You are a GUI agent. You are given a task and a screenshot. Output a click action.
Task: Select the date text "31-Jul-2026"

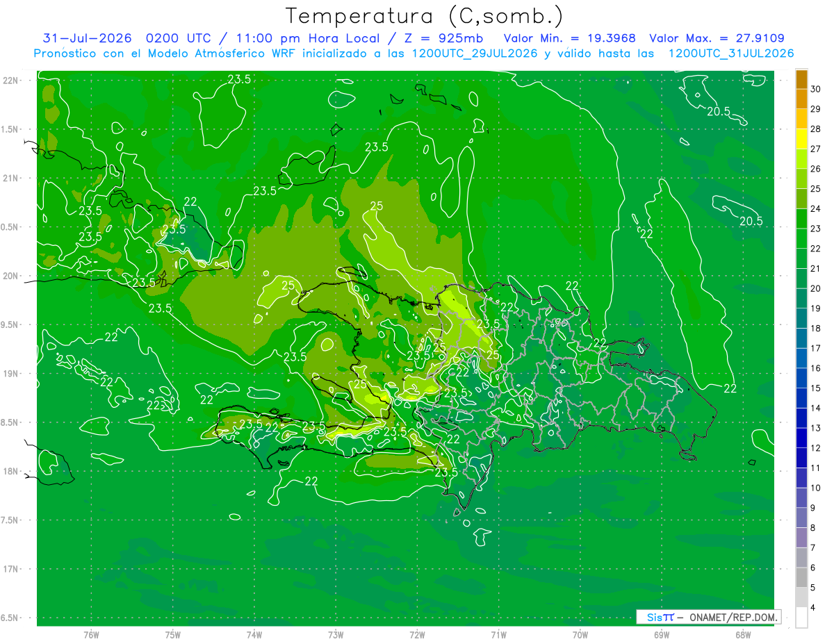tap(88, 38)
